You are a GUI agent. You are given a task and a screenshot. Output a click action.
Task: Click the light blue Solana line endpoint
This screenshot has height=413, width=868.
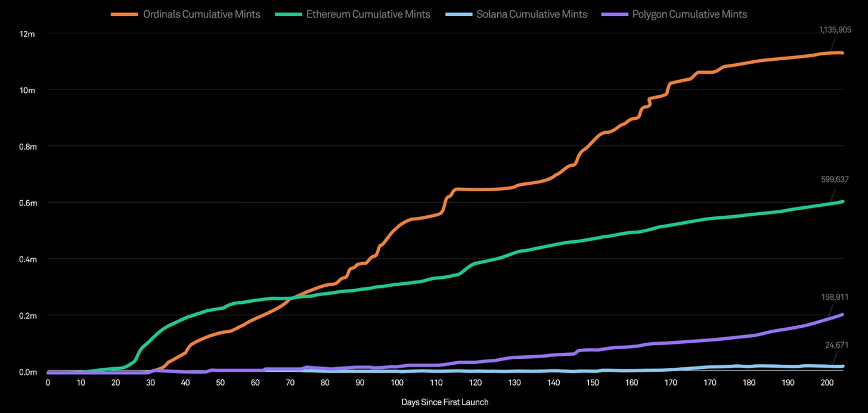click(842, 366)
